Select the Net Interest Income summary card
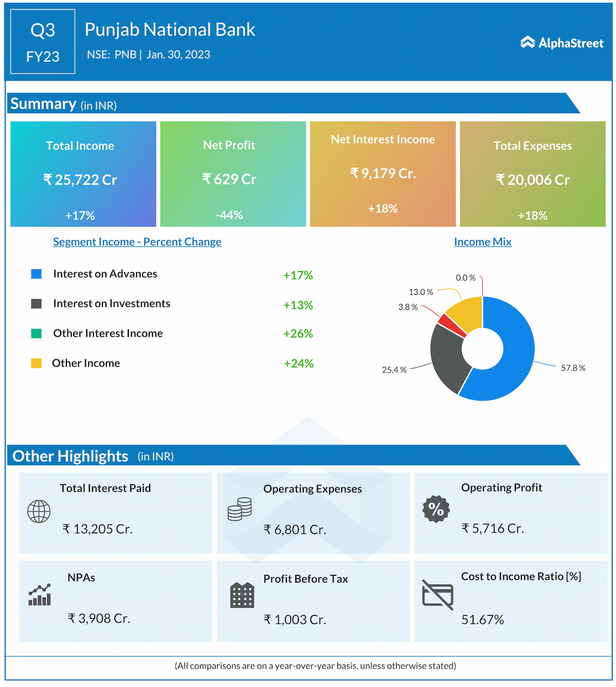 click(383, 174)
